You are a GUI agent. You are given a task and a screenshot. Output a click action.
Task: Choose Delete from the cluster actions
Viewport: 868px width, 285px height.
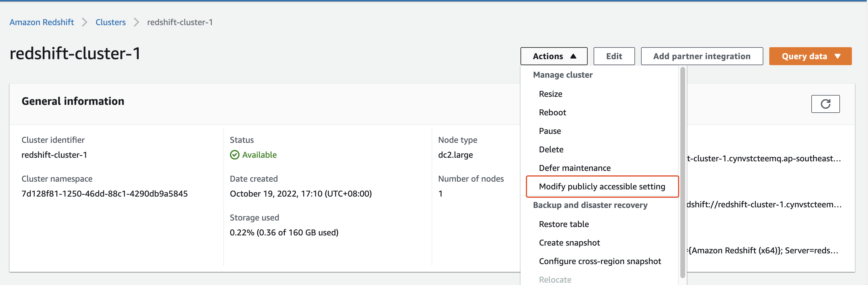tap(551, 149)
